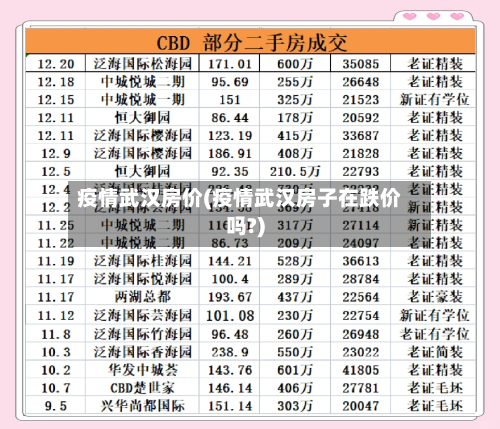Select unit price "35085"
Image resolution: width=500 pixels, height=429 pixels.
pyautogui.click(x=361, y=64)
